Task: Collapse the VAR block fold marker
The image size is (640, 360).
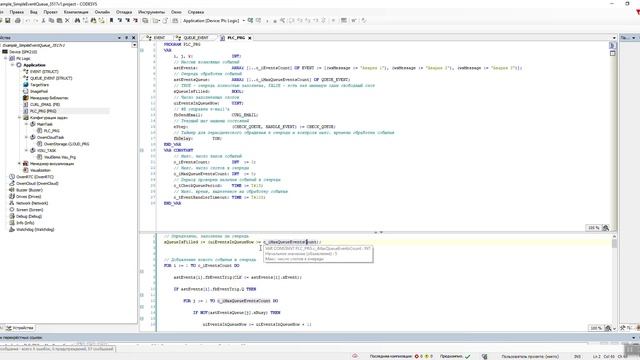Action: point(142,50)
